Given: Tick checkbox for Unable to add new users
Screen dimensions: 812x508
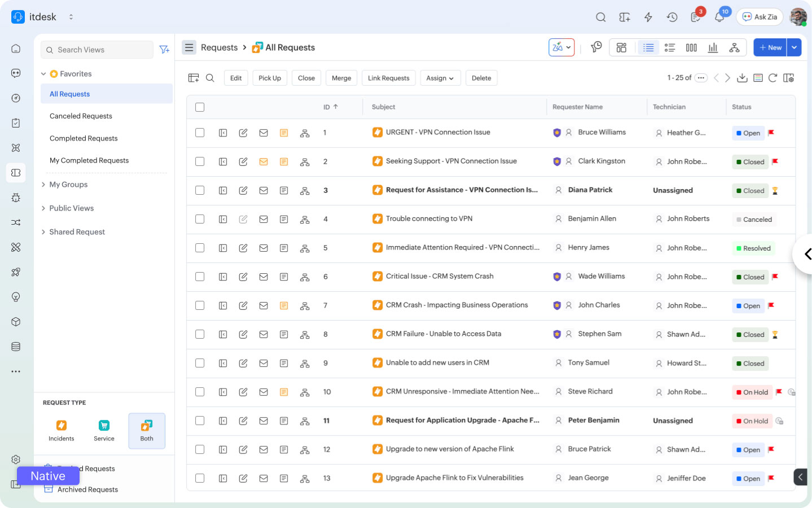Looking at the screenshot, I should pyautogui.click(x=200, y=363).
